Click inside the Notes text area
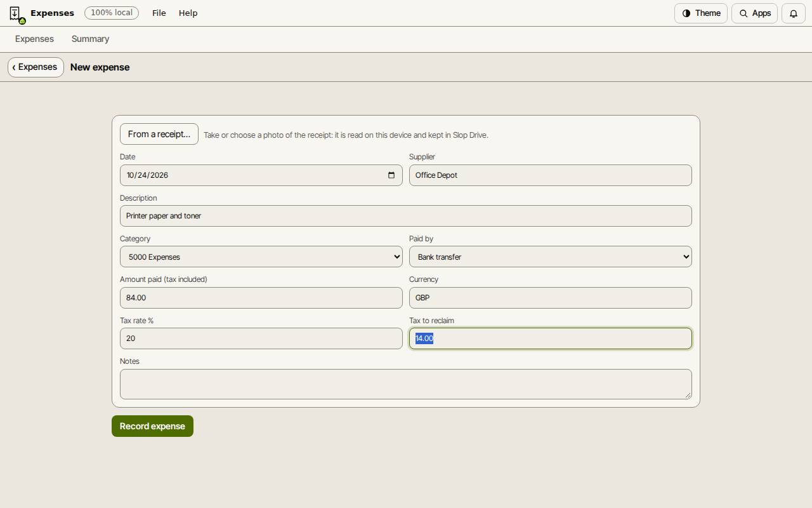The image size is (812, 508). point(406,384)
